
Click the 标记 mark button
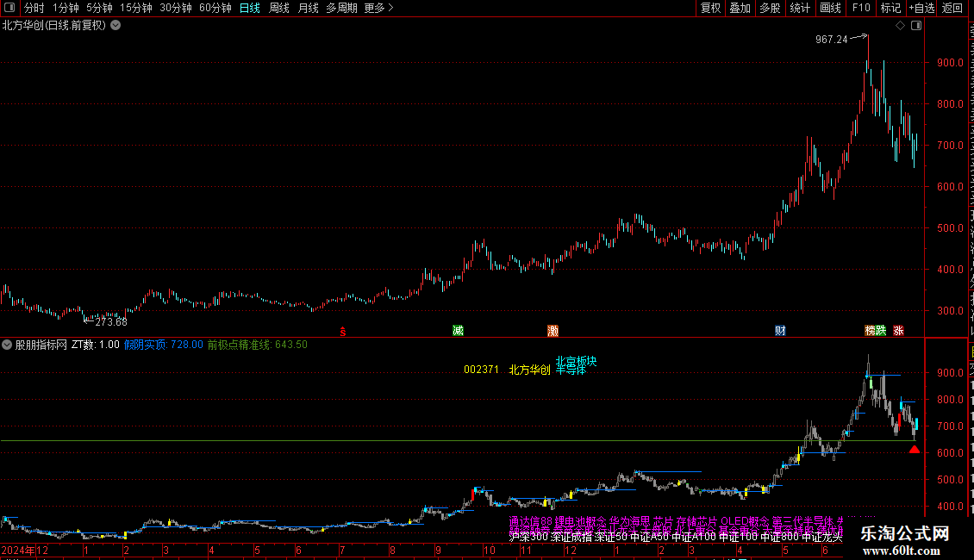(890, 8)
